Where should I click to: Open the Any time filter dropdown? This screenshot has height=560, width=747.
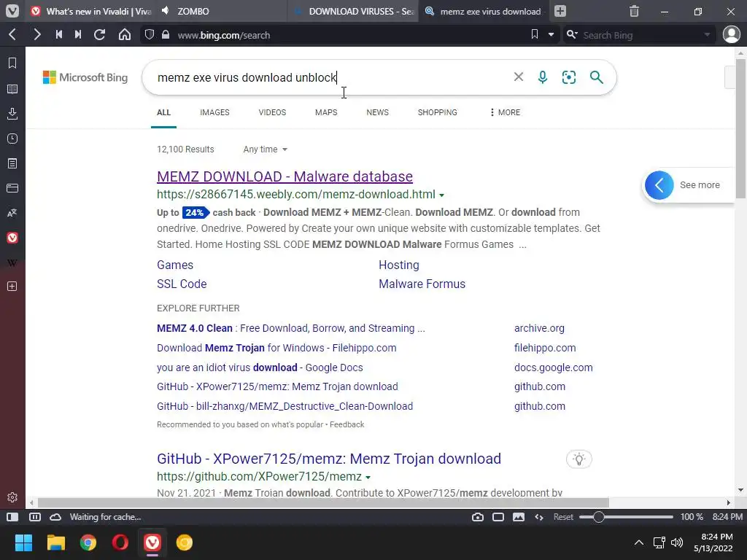(x=266, y=149)
